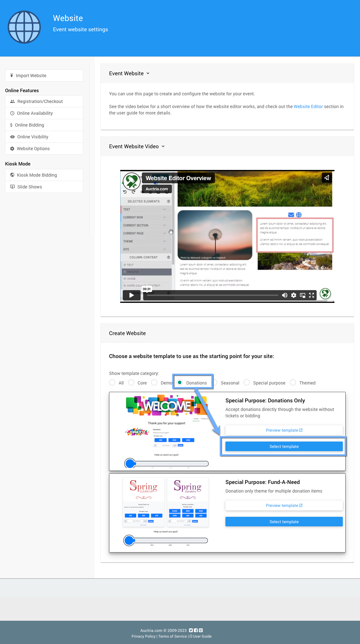Play the Website Editor Overview video

tap(131, 295)
